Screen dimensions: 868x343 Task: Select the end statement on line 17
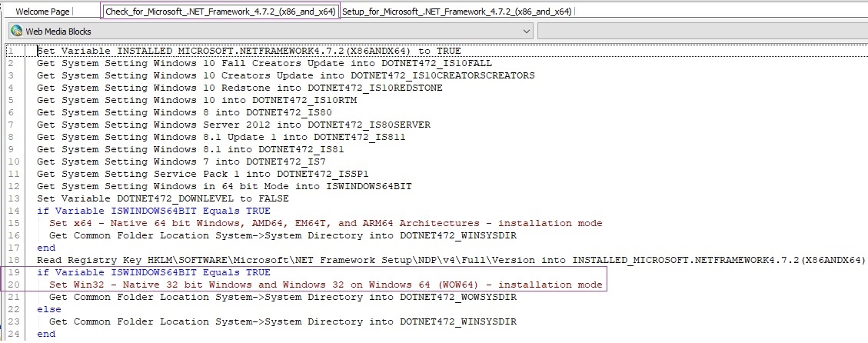46,248
